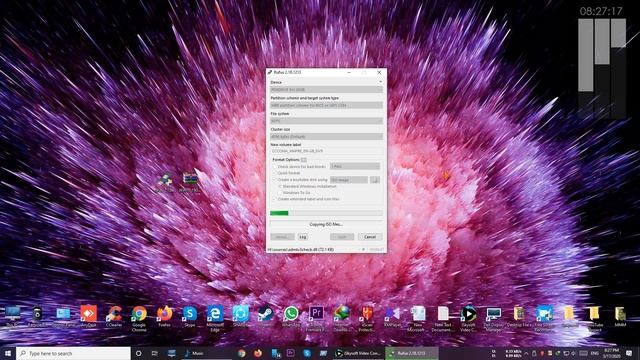Viewport: 640px width, 360px height.
Task: Expand the hidden system tray icons chevron
Action: (526, 353)
